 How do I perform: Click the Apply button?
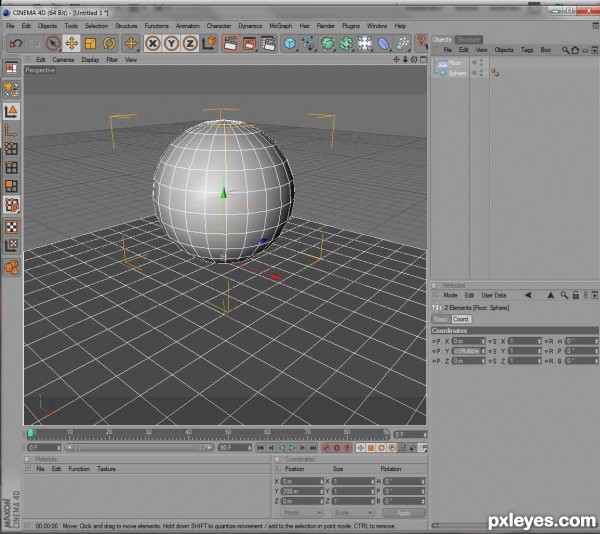coord(404,513)
